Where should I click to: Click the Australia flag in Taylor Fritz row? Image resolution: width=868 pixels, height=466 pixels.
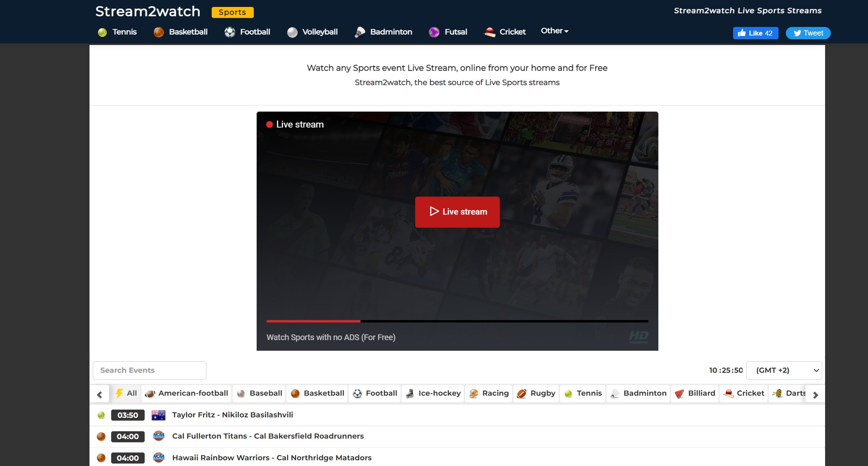click(159, 415)
